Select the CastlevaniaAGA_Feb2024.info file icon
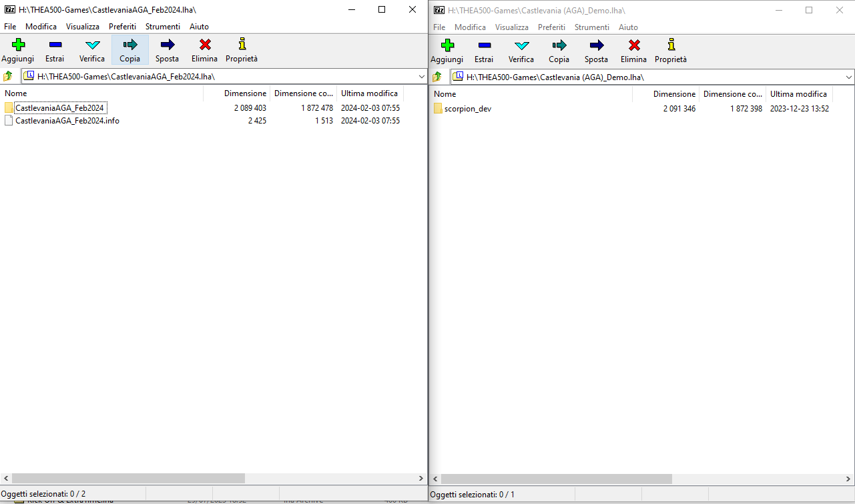The height and width of the screenshot is (504, 855). coord(9,121)
